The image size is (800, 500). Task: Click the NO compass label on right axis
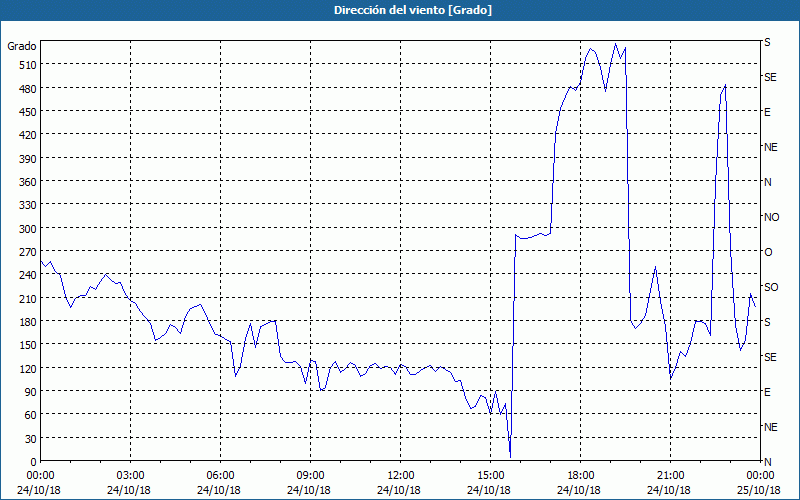[771, 217]
